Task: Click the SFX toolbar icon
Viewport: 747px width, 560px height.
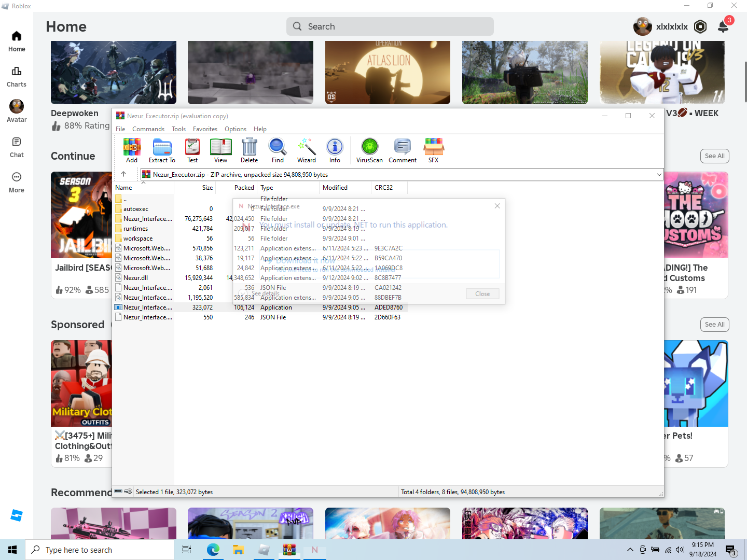Action: [x=434, y=150]
